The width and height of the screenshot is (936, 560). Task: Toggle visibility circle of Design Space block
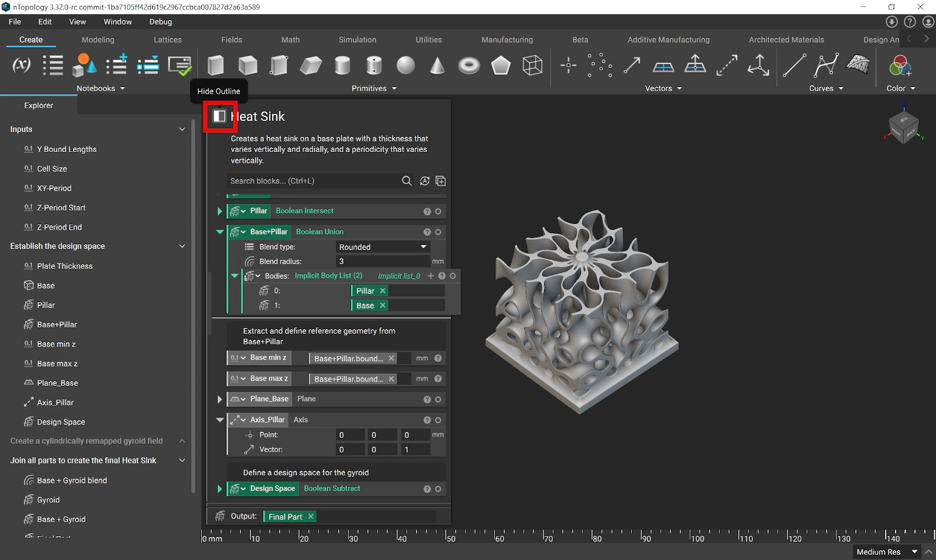click(x=438, y=489)
